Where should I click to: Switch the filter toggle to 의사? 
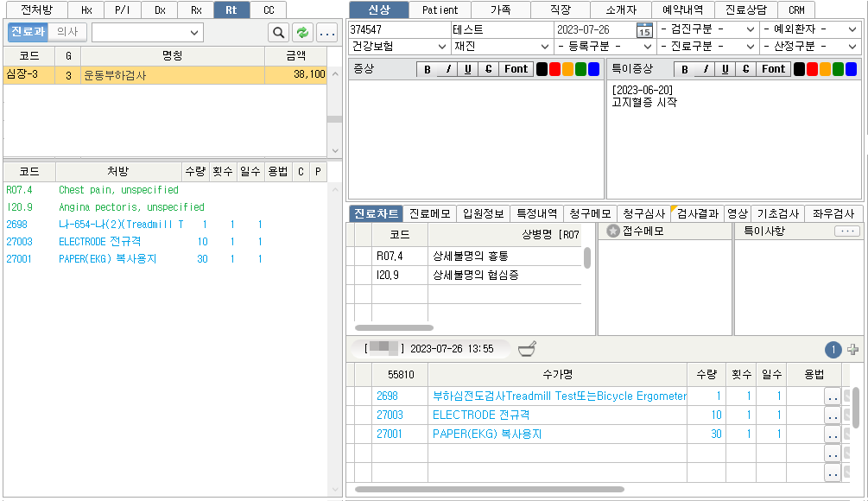pos(67,32)
